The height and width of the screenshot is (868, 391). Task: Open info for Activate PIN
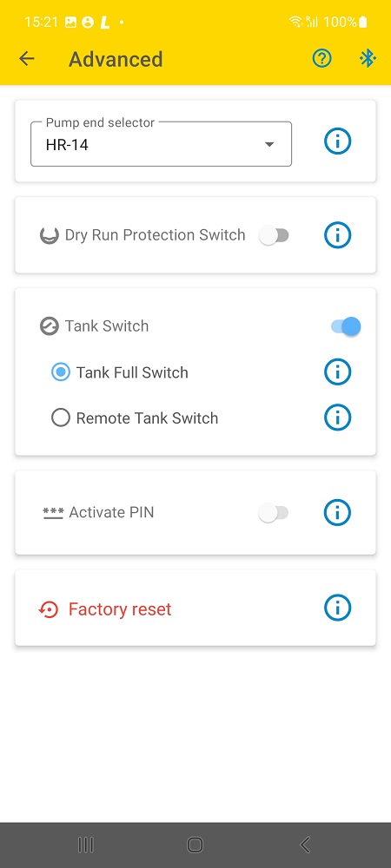[337, 513]
